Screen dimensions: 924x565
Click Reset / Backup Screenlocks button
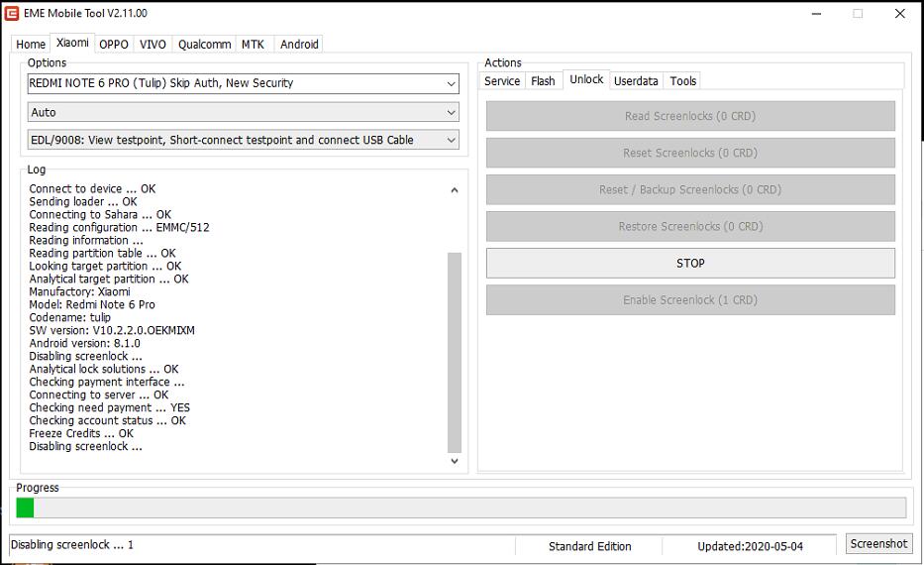point(690,189)
